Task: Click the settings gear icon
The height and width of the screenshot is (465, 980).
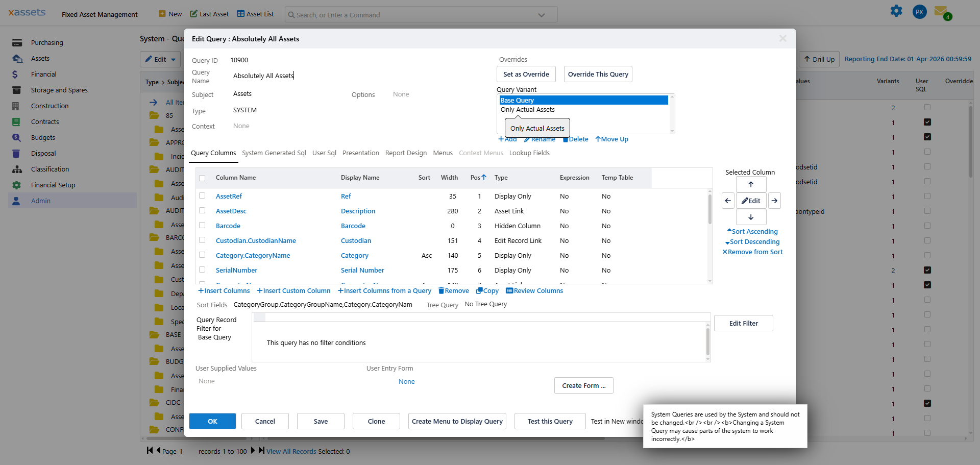Action: [896, 11]
